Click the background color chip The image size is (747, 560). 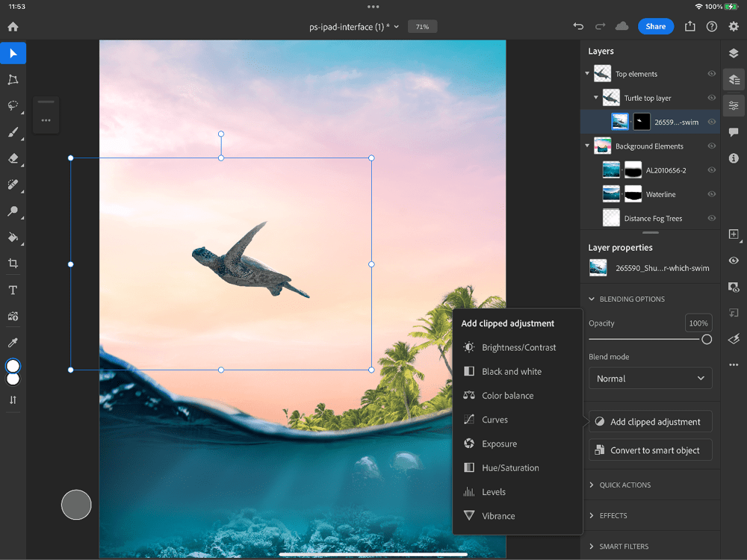tap(13, 379)
